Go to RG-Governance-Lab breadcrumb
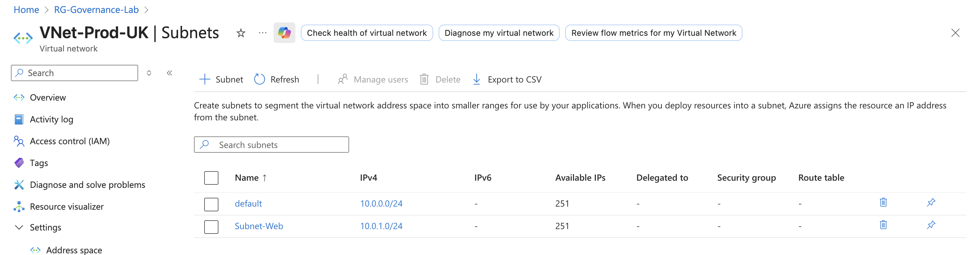Image resolution: width=980 pixels, height=255 pixels. [96, 10]
